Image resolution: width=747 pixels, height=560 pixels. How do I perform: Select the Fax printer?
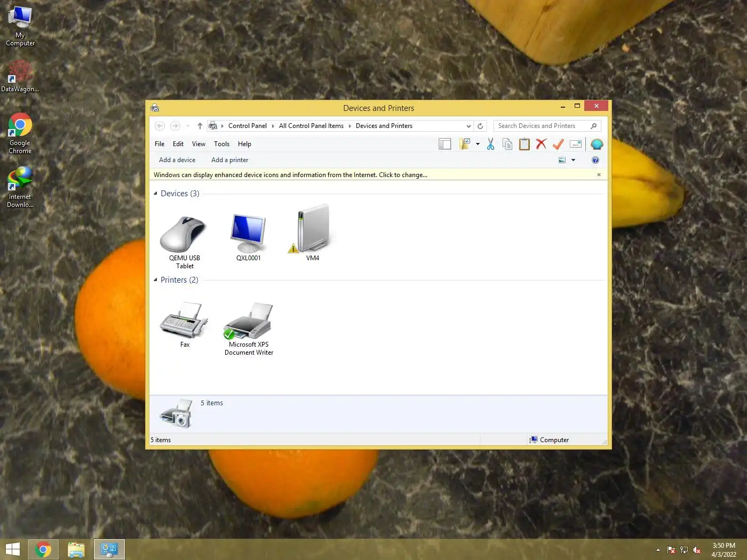[x=184, y=325]
